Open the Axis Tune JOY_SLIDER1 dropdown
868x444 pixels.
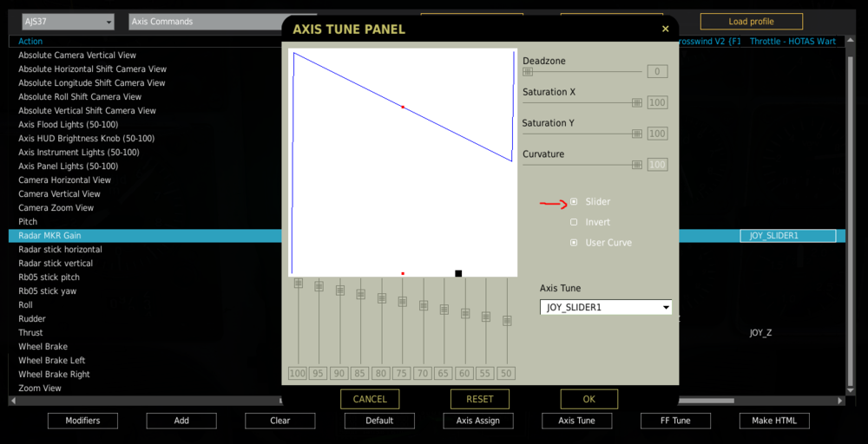click(606, 308)
